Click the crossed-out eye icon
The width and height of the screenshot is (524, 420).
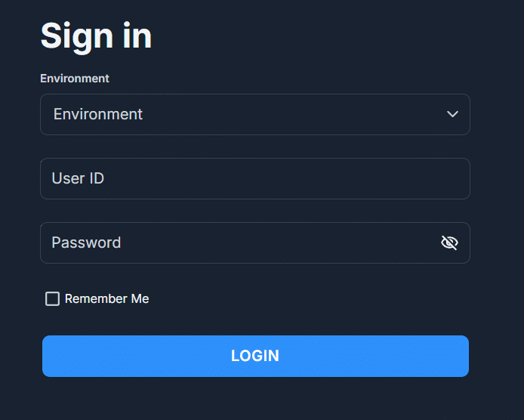449,242
